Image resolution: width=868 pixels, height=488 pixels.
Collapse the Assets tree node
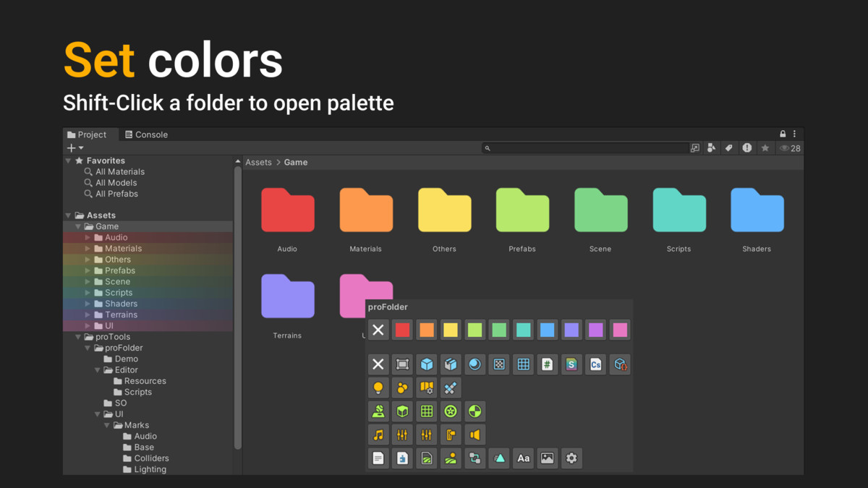click(67, 215)
